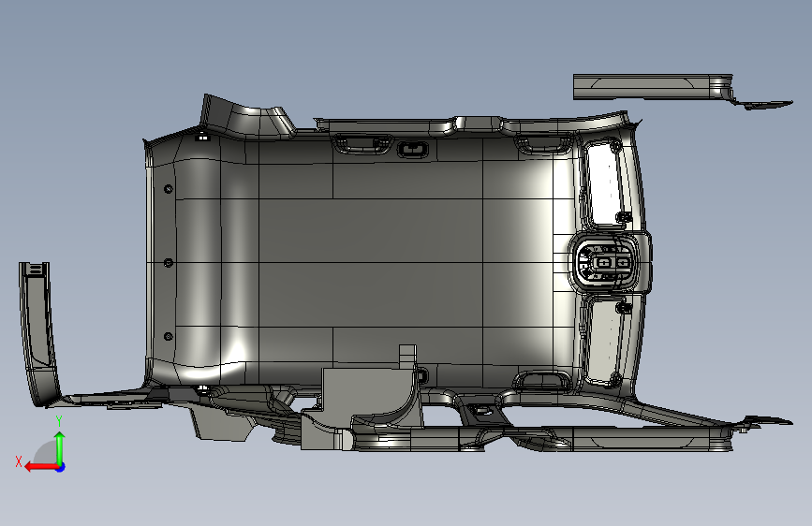Click the 'Y' axis label on the triad
Image resolution: width=812 pixels, height=526 pixels.
[59, 421]
